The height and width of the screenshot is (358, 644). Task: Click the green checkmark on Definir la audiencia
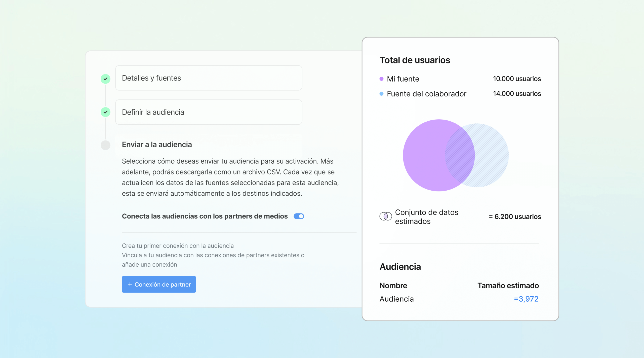[x=105, y=112]
